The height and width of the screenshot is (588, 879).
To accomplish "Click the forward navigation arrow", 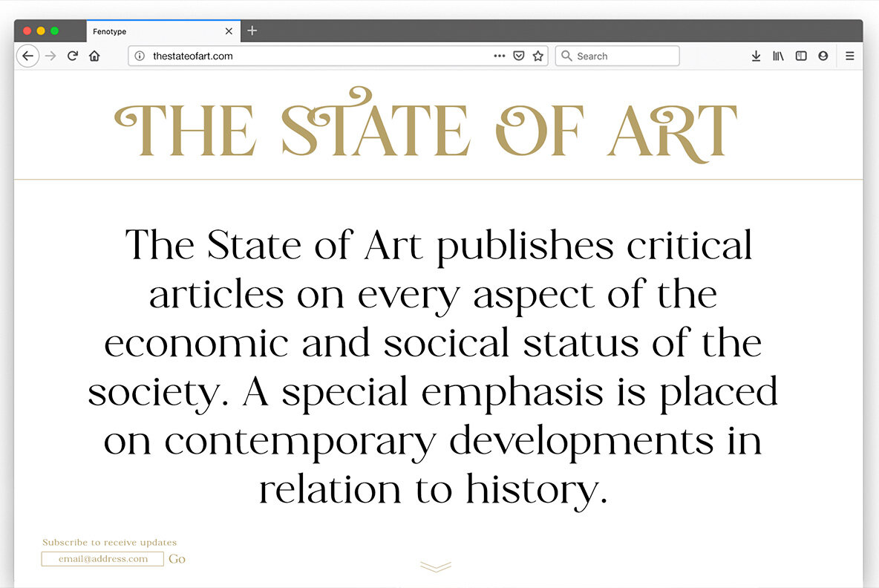I will tap(50, 56).
